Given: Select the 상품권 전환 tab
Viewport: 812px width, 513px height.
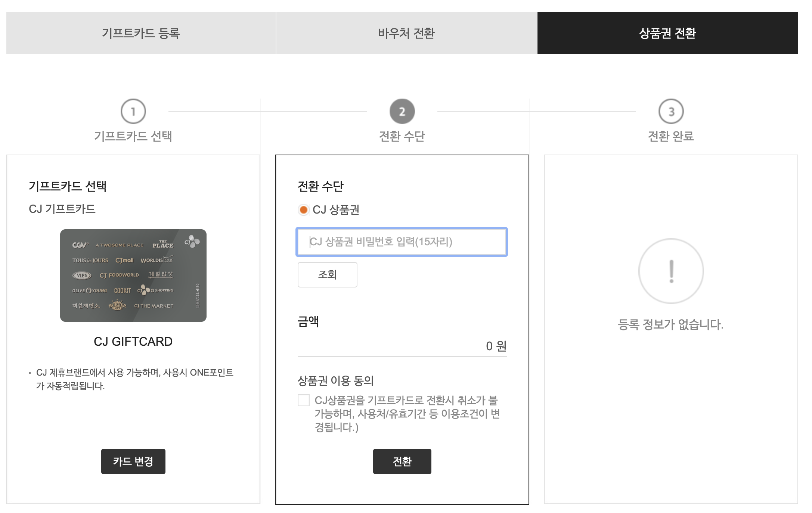Looking at the screenshot, I should 667,33.
